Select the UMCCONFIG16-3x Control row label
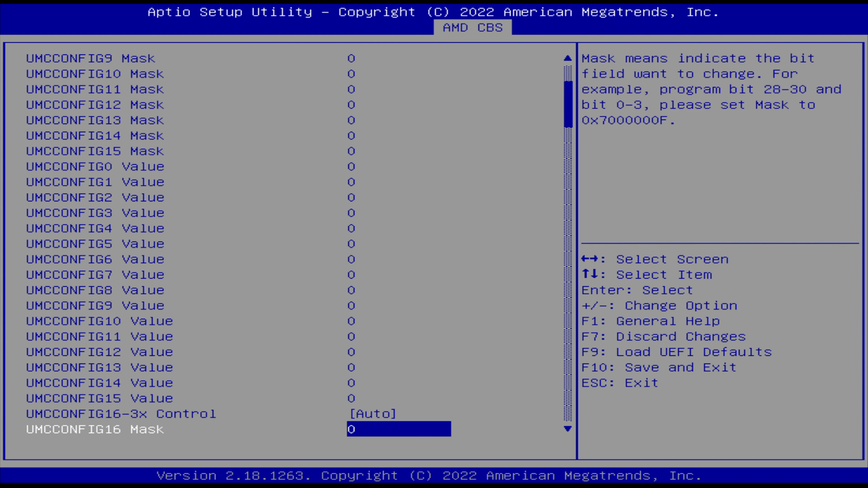The image size is (868, 488). click(x=121, y=414)
